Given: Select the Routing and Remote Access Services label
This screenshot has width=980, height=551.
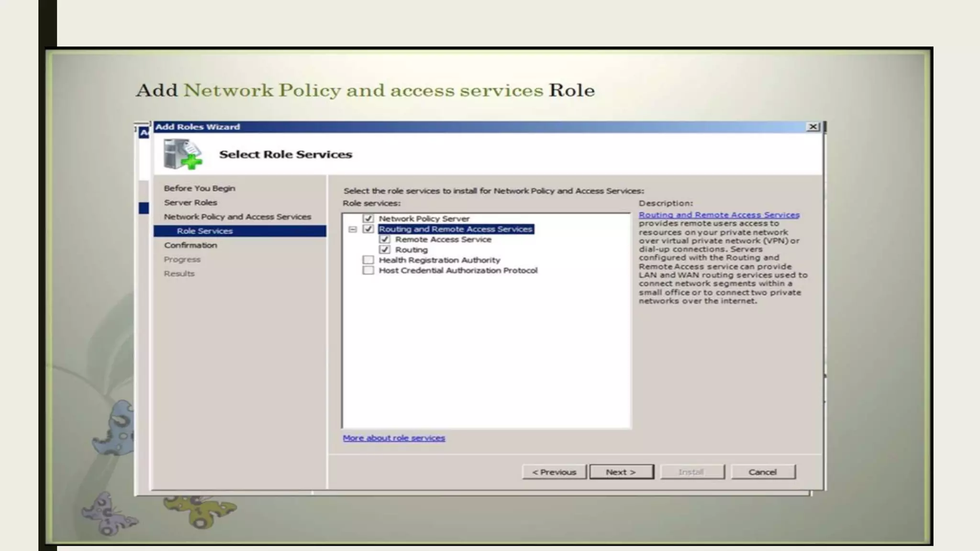Looking at the screenshot, I should point(455,229).
